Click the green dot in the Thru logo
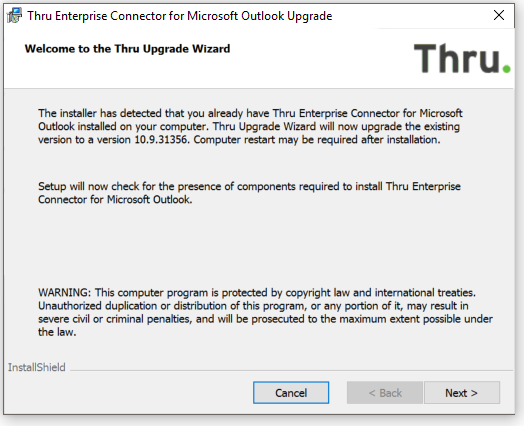Screen dimensions: 524x426 [x=507, y=69]
